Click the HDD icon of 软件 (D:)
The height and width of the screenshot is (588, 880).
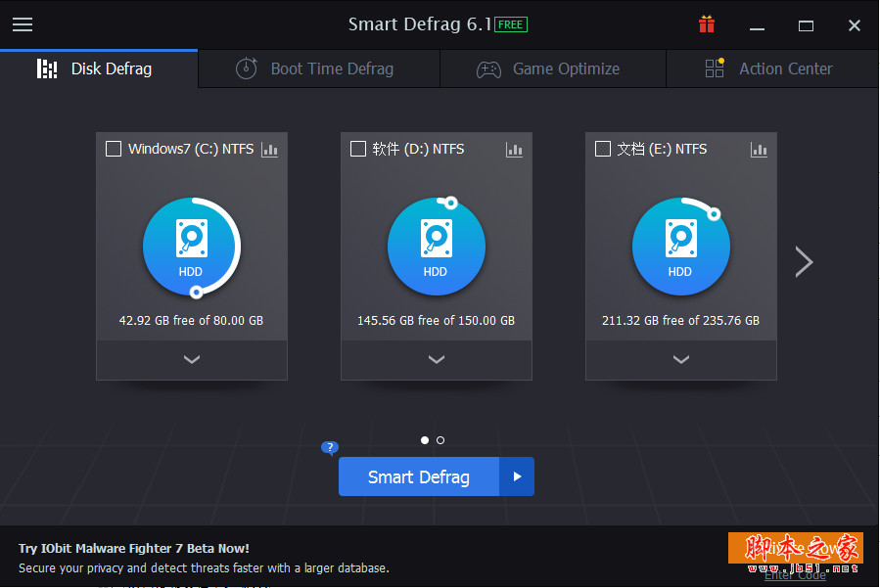click(436, 247)
